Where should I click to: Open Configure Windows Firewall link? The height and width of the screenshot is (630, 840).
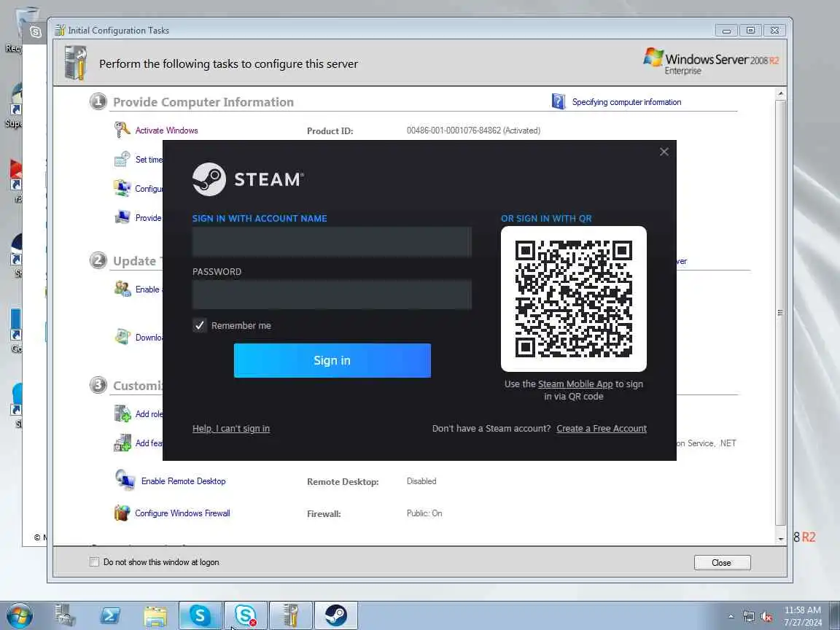182,513
